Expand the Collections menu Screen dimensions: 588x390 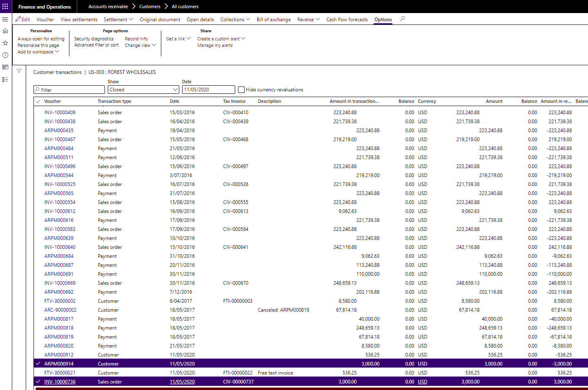(x=235, y=20)
